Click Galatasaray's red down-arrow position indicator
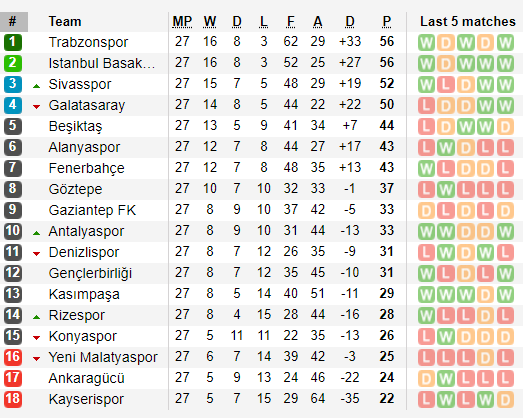The height and width of the screenshot is (418, 523). point(37,107)
